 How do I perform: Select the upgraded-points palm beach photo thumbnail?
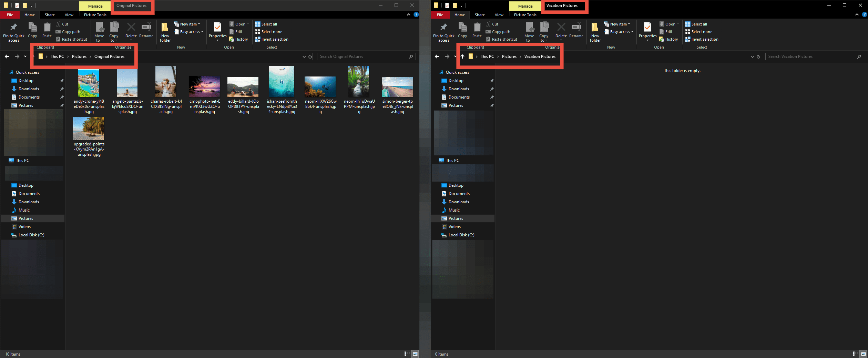point(89,129)
